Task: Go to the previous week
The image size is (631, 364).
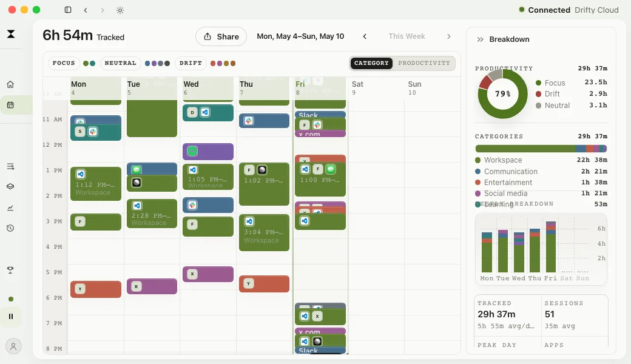Action: tap(365, 36)
